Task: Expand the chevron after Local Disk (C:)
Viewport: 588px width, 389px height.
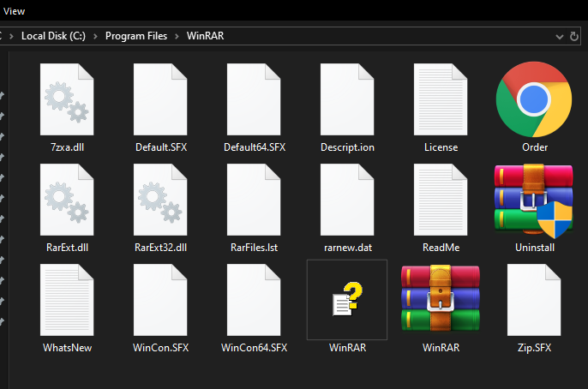Action: click(95, 36)
